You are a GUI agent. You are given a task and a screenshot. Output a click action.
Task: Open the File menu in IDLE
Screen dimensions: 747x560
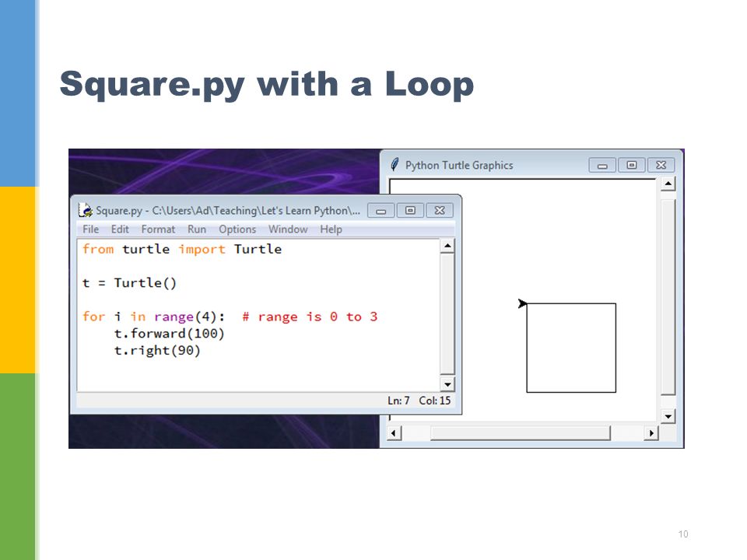pos(90,229)
